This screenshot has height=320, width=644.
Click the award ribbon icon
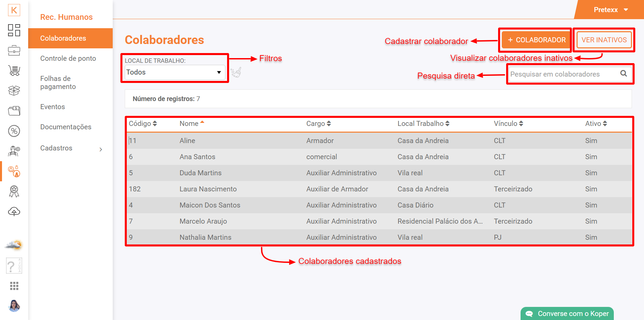pos(14,191)
